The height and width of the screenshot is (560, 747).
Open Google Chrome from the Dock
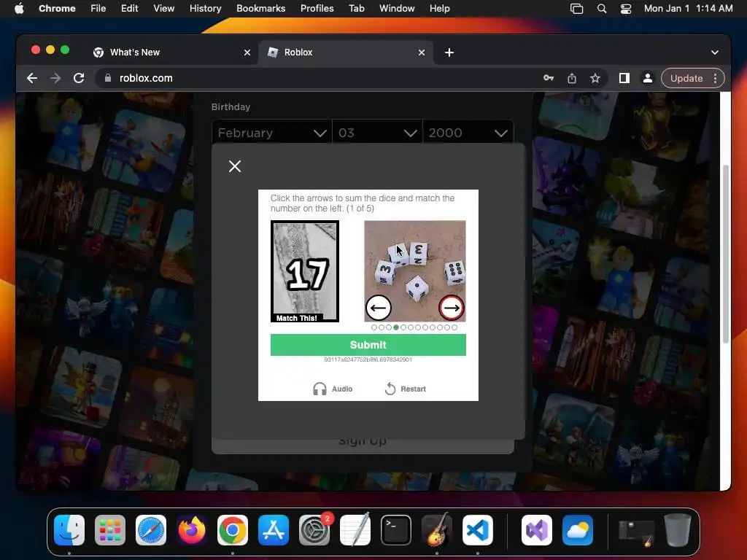[233, 529]
